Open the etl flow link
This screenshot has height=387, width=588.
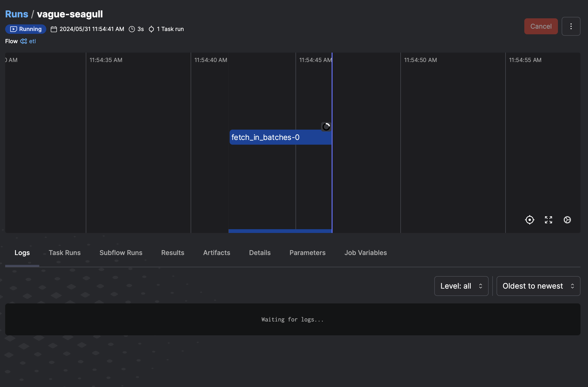point(32,41)
